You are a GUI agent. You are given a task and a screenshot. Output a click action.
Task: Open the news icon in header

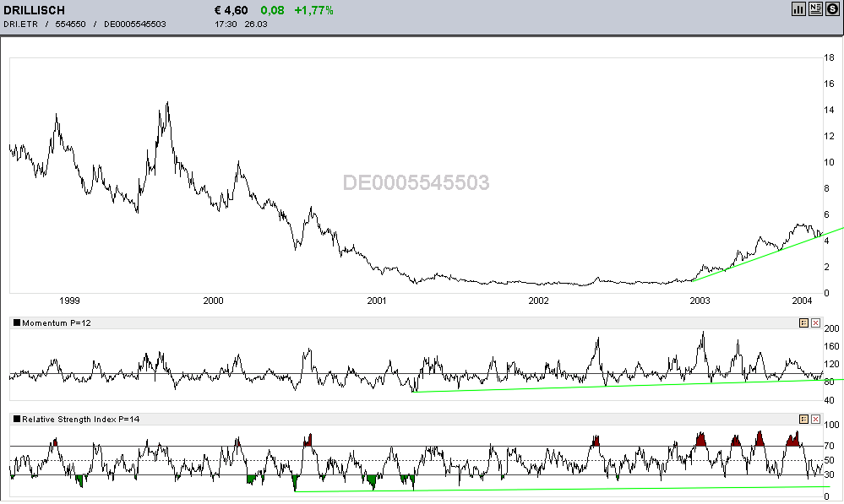click(815, 9)
